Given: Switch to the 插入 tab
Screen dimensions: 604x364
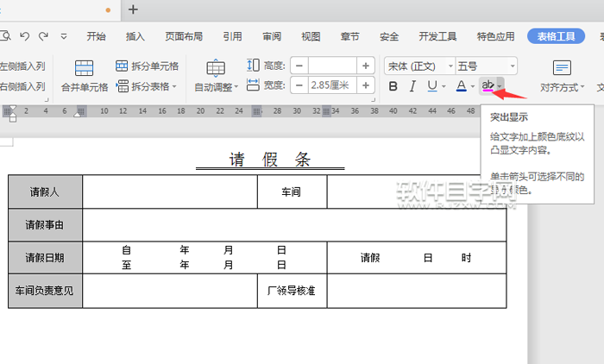Looking at the screenshot, I should pos(135,36).
